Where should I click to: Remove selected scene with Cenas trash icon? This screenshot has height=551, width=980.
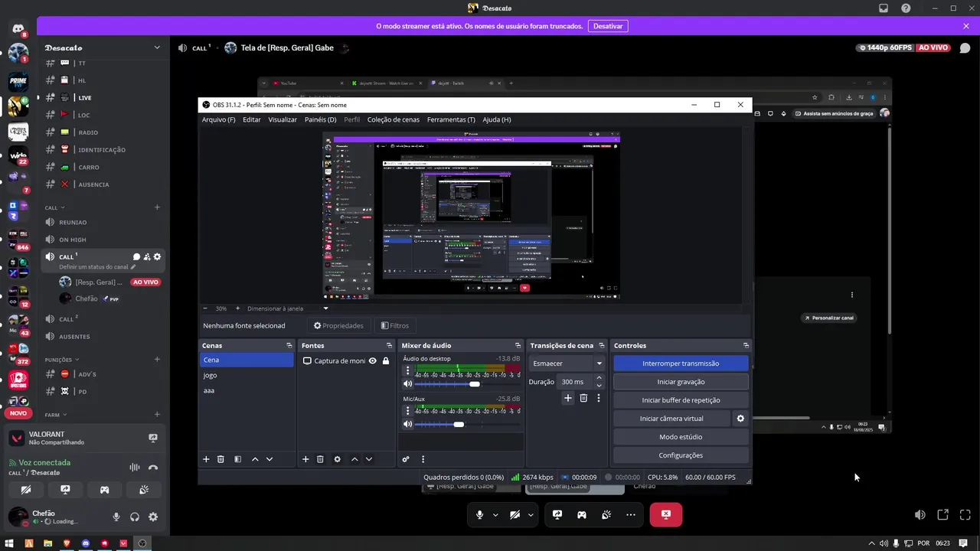(x=220, y=459)
